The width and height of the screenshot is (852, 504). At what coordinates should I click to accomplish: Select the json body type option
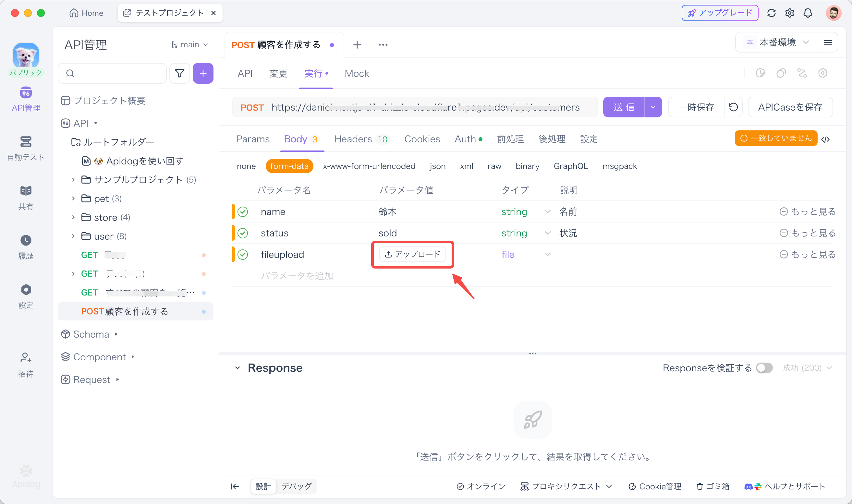tap(437, 166)
